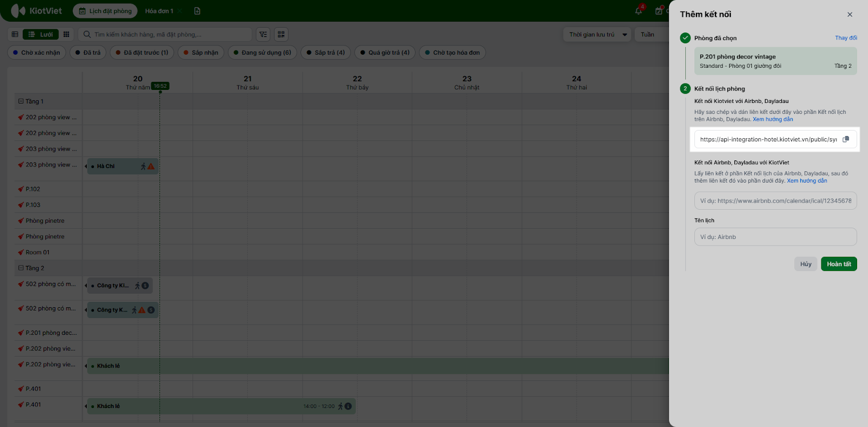Select day 22 Thứ bảy column header
Viewport: 868px width, 427px height.
tap(357, 82)
